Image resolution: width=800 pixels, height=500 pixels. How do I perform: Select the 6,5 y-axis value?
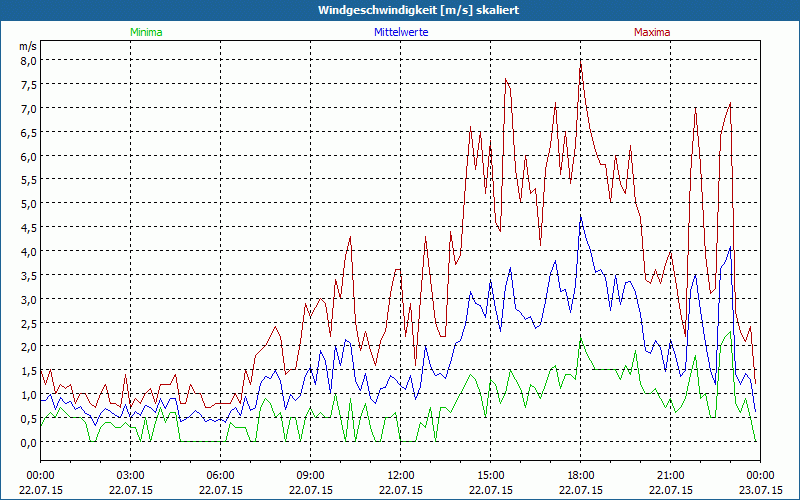pyautogui.click(x=29, y=133)
